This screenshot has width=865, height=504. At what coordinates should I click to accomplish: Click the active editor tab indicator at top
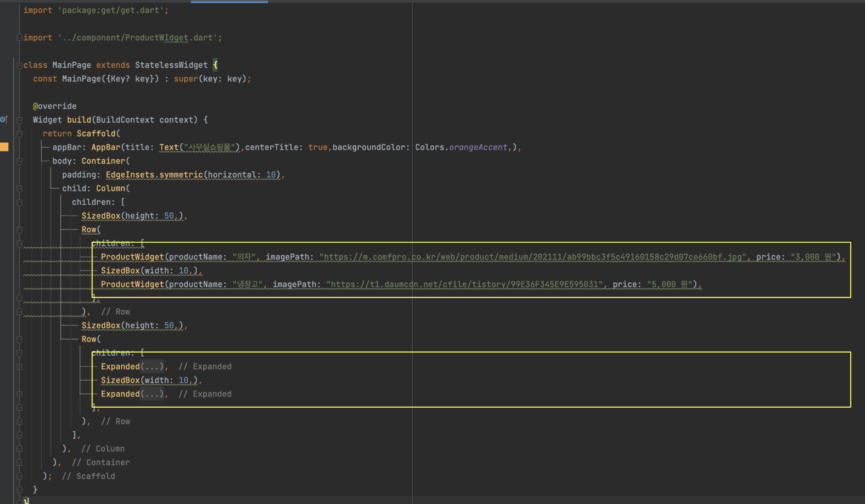[229, 2]
